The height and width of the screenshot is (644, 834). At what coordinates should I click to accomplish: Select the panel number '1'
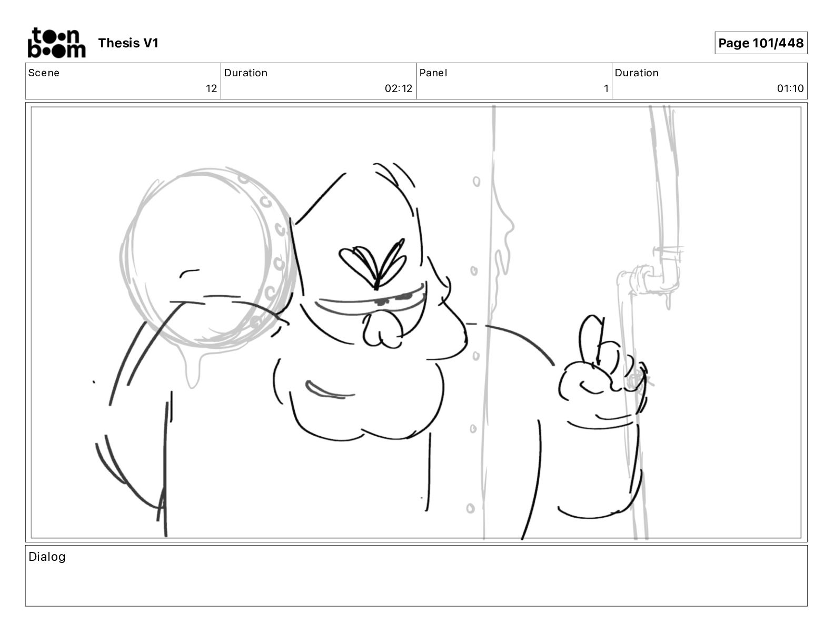[x=606, y=88]
